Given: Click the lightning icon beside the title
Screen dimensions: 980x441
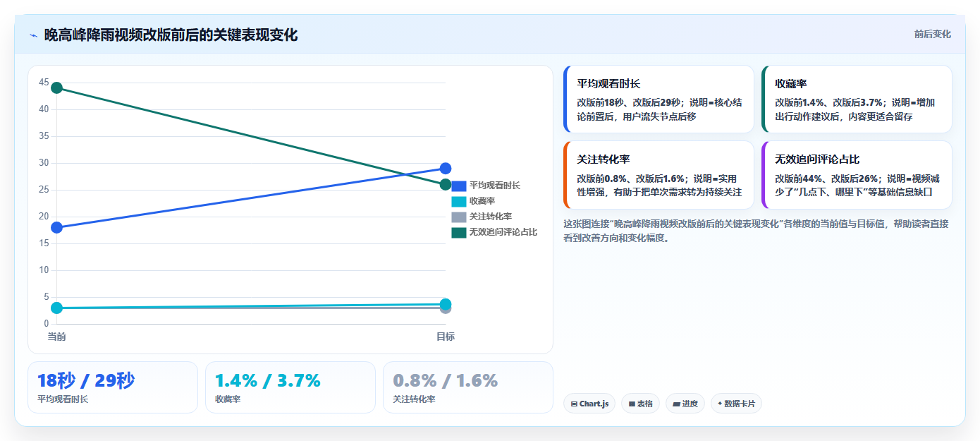Looking at the screenshot, I should coord(34,35).
